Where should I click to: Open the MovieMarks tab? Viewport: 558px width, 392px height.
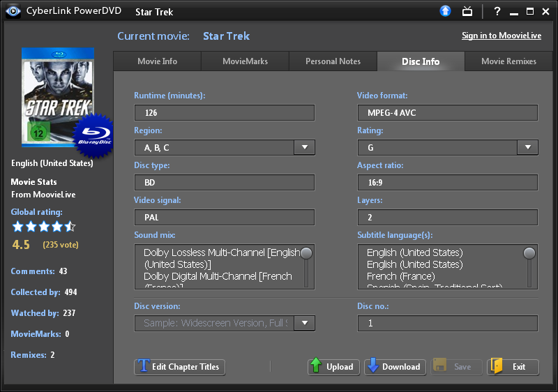click(245, 61)
